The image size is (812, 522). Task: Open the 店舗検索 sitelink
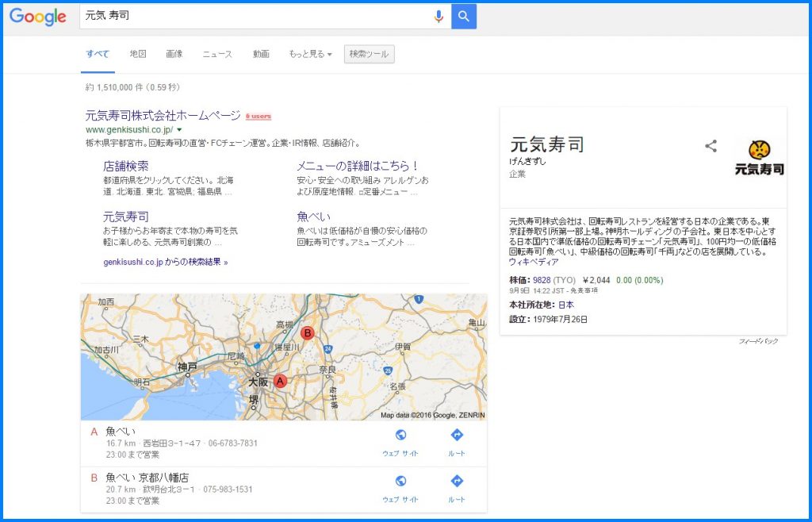click(125, 166)
